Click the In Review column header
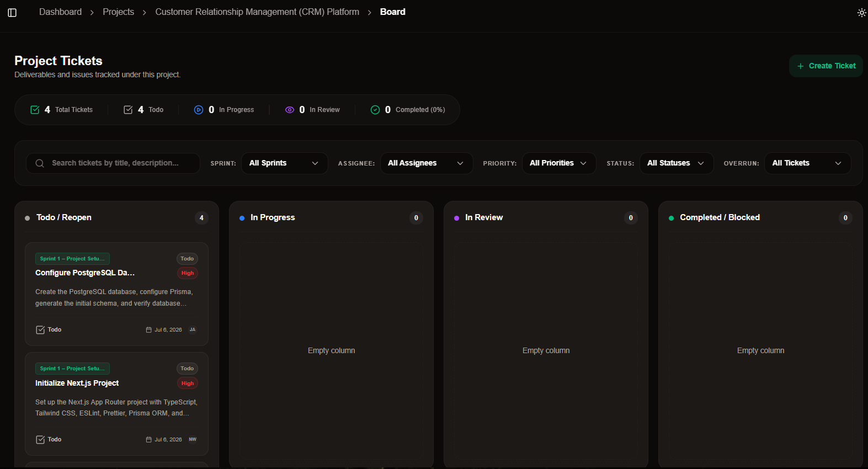Image resolution: width=868 pixels, height=469 pixels. [484, 217]
